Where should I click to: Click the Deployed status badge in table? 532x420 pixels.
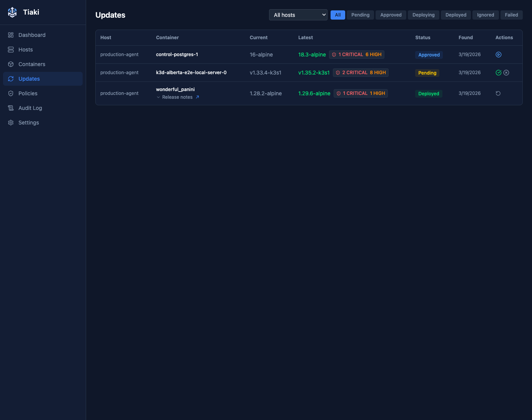point(429,94)
